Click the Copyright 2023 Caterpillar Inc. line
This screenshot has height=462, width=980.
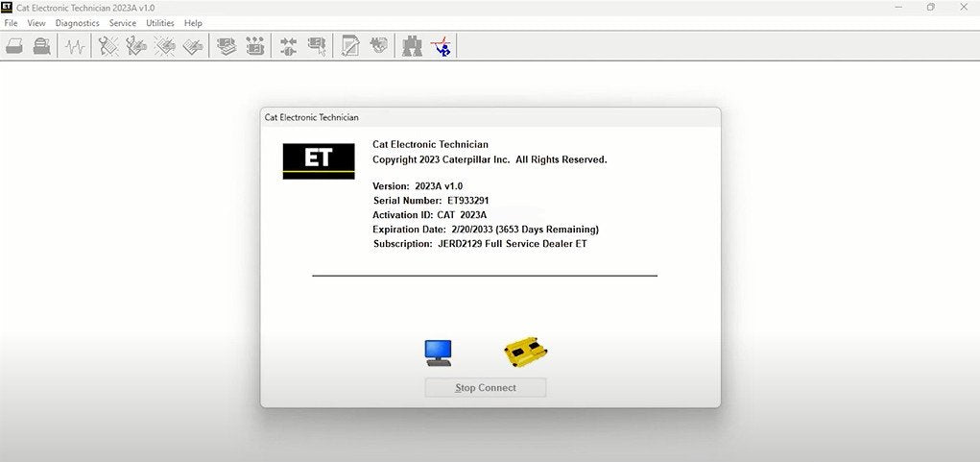coord(490,159)
